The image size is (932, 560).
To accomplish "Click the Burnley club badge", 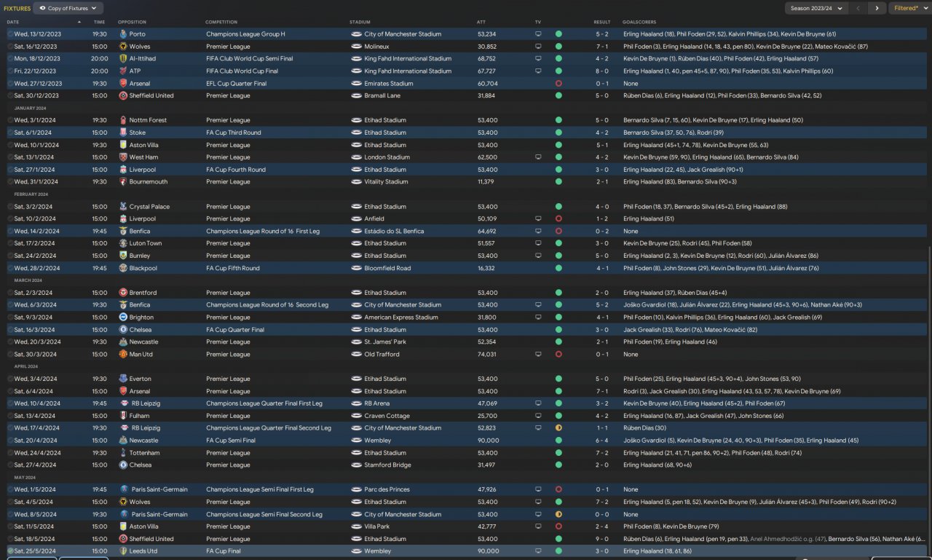I will pos(123,256).
